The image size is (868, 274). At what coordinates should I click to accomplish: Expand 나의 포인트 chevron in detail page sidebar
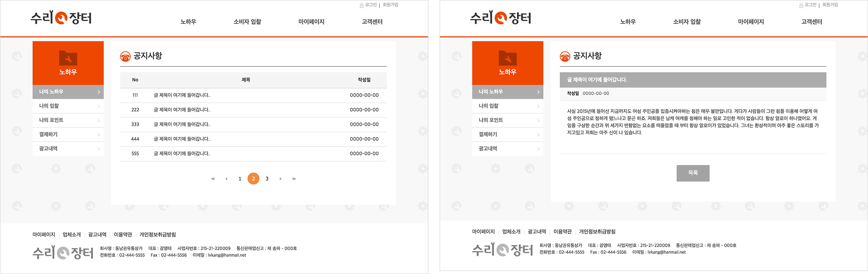pos(538,121)
